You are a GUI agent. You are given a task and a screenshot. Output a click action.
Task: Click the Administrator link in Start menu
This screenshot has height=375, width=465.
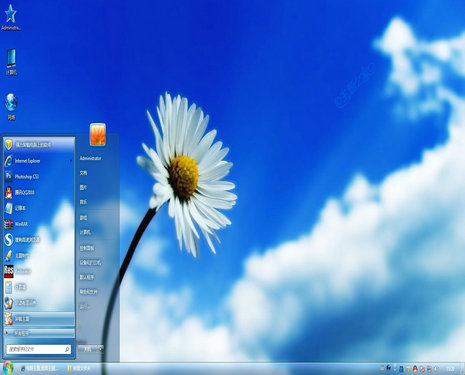[x=90, y=158]
